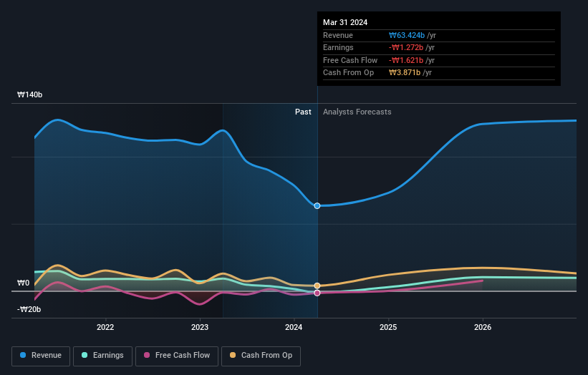Click the -₩20b y-axis label

29,309
